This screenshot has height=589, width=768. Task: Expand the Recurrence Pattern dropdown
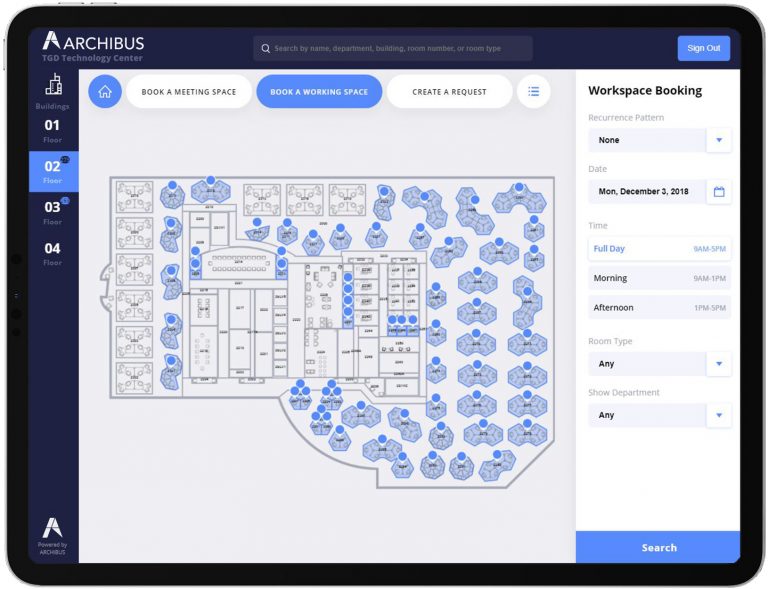point(718,141)
